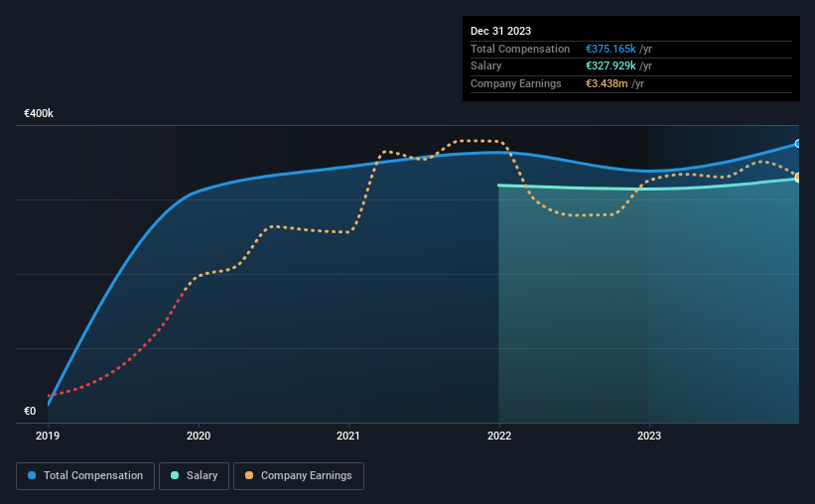Click the €375.165k total compensation value
The image size is (815, 504).
pos(611,49)
